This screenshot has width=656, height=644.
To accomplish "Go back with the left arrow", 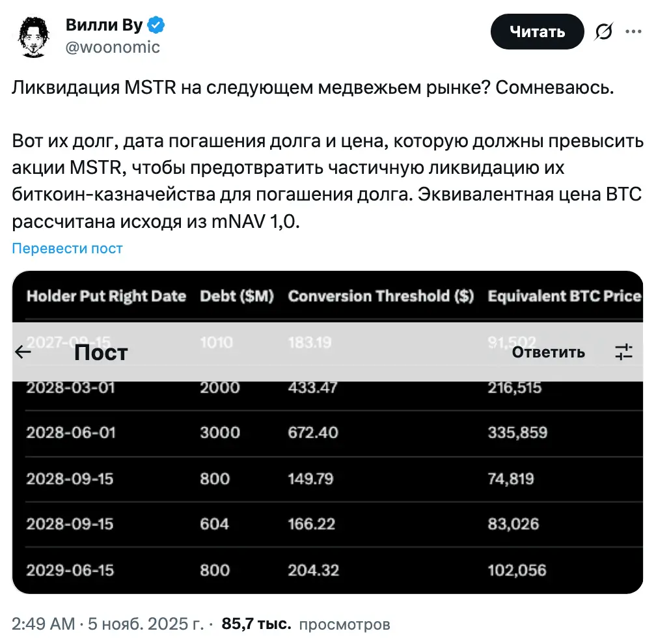I will [23, 352].
